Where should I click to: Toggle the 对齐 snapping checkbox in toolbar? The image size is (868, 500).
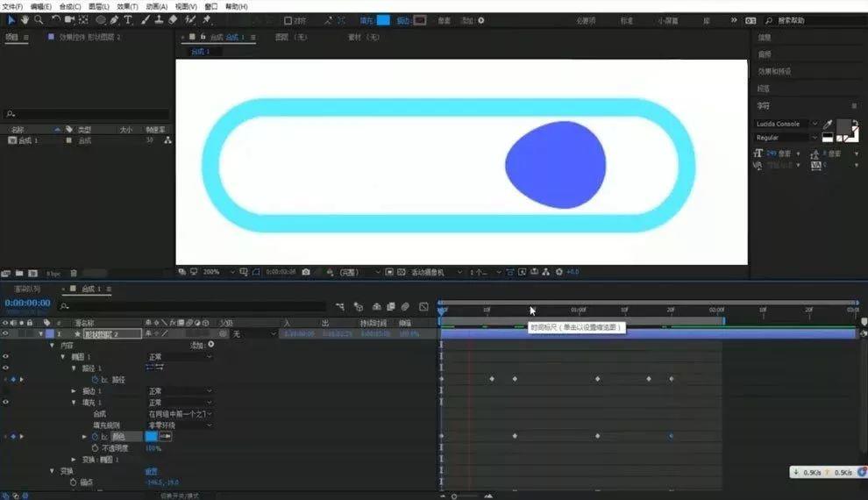(288, 20)
